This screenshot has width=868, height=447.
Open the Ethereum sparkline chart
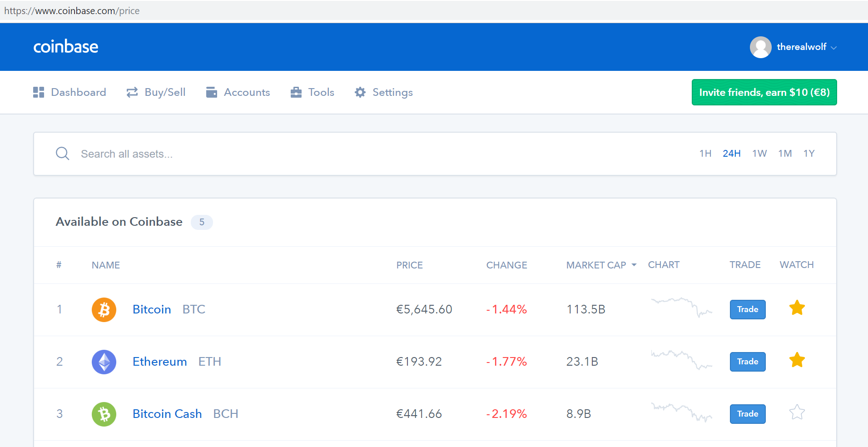[681, 359]
